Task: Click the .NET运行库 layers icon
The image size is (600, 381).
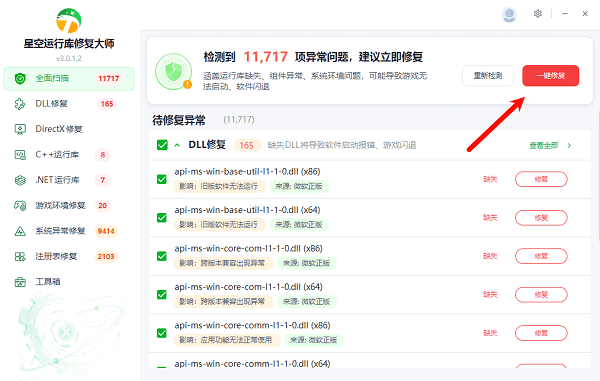Action: click(20, 180)
